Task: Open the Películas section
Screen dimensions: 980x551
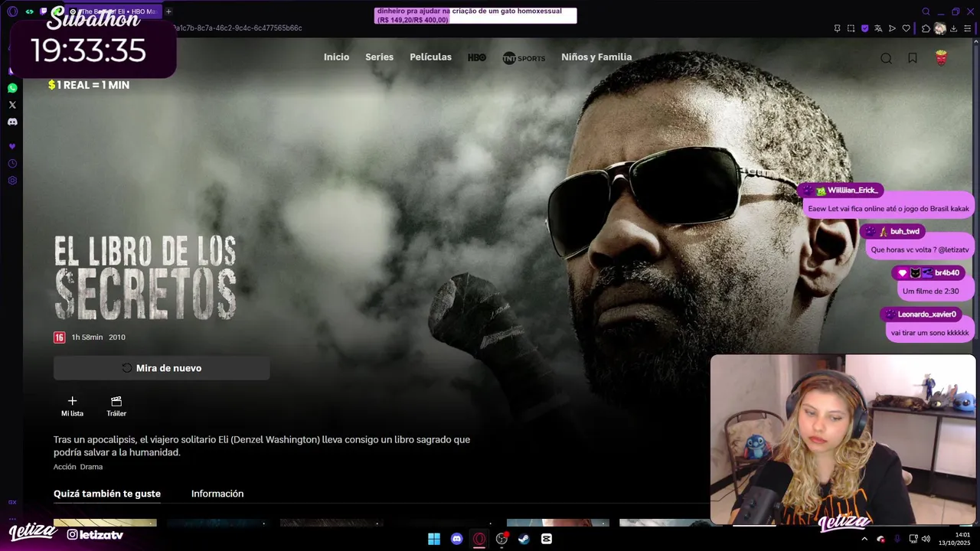Action: [x=430, y=57]
